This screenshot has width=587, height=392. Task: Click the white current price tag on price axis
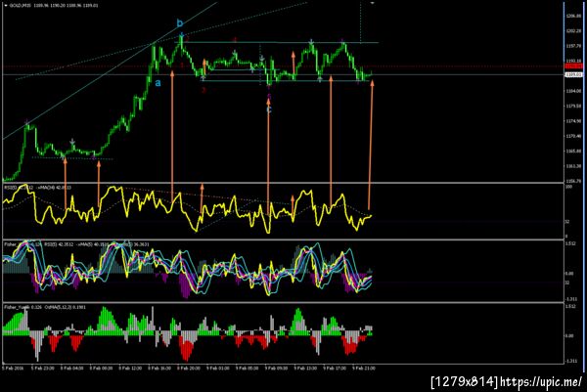click(x=574, y=75)
